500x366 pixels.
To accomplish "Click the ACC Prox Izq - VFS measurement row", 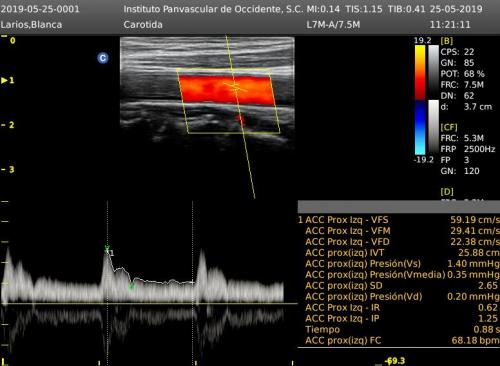I will 399,220.
